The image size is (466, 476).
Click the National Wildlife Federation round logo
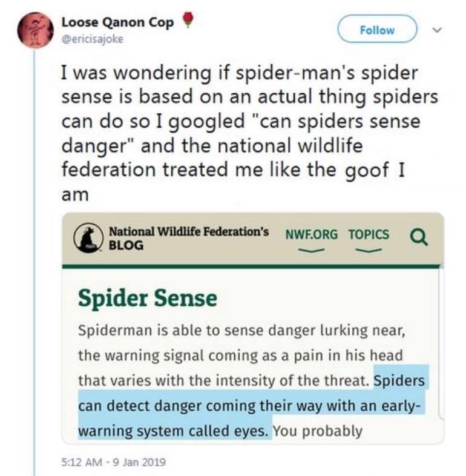click(x=88, y=238)
